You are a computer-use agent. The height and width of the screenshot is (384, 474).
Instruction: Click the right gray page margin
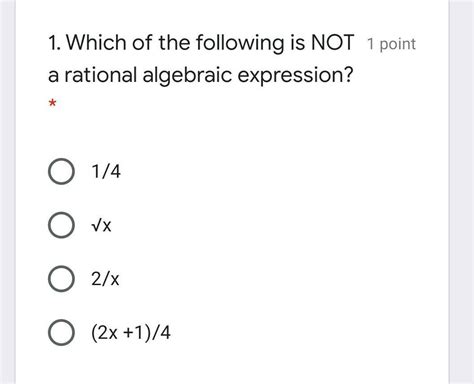[x=461, y=192]
